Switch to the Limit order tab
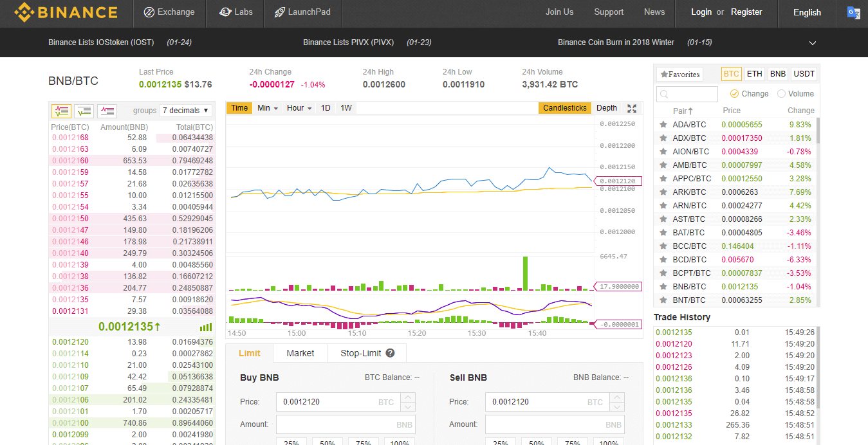Screen dimensions: 868x445 pos(250,353)
